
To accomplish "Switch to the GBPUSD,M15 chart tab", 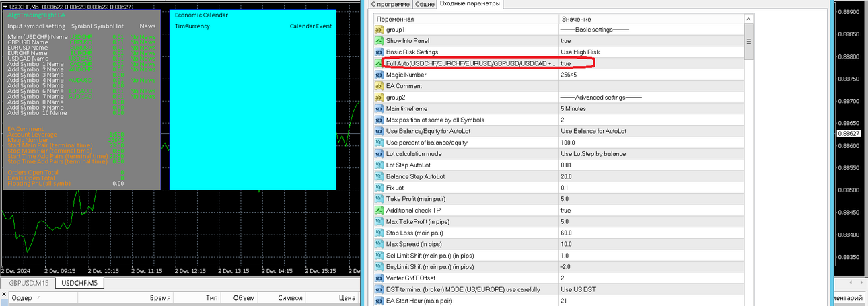I will (x=28, y=283).
